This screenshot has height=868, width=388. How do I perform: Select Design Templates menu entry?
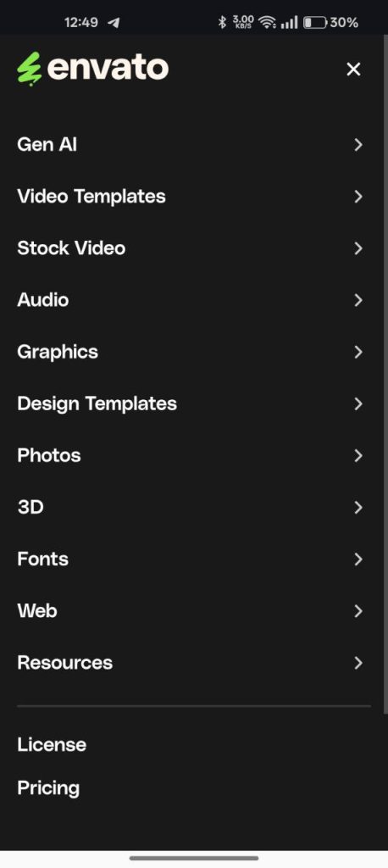tap(191, 403)
